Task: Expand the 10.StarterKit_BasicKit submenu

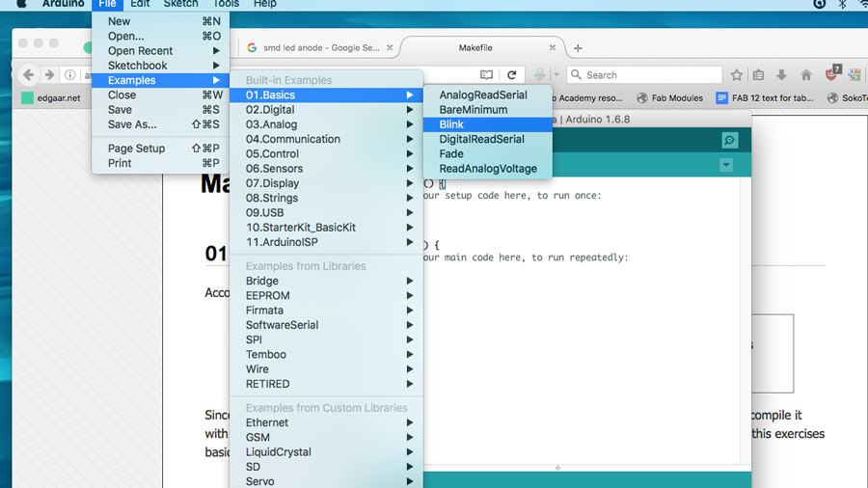Action: pyautogui.click(x=327, y=228)
